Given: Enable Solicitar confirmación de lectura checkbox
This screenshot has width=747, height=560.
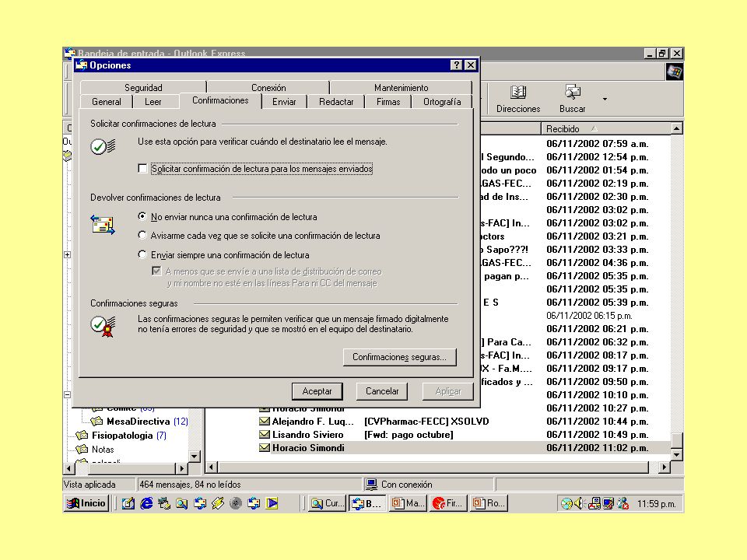Looking at the screenshot, I should pos(142,168).
